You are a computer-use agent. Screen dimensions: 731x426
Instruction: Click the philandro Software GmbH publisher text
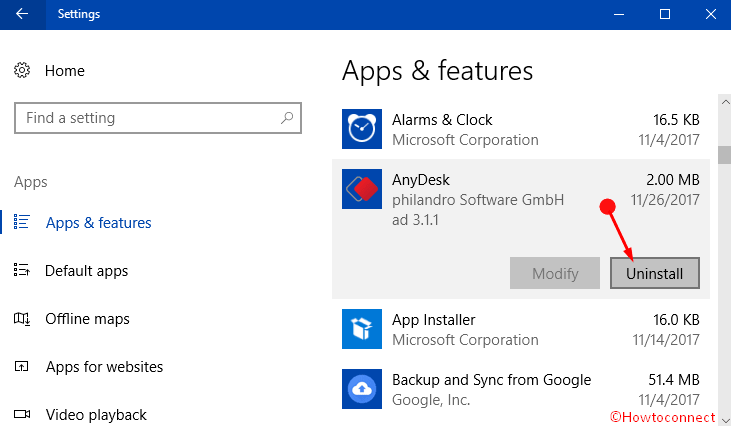[x=478, y=200]
